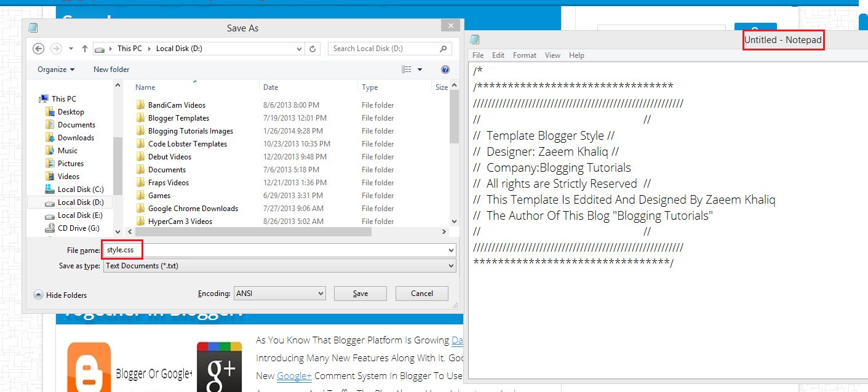The height and width of the screenshot is (392, 868).
Task: Click the File name input field
Action: pos(280,250)
